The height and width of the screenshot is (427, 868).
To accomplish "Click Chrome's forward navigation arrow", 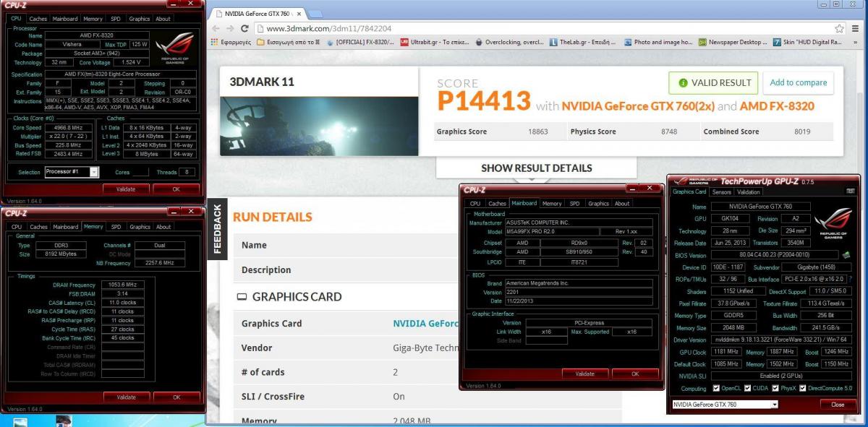I will [230, 28].
